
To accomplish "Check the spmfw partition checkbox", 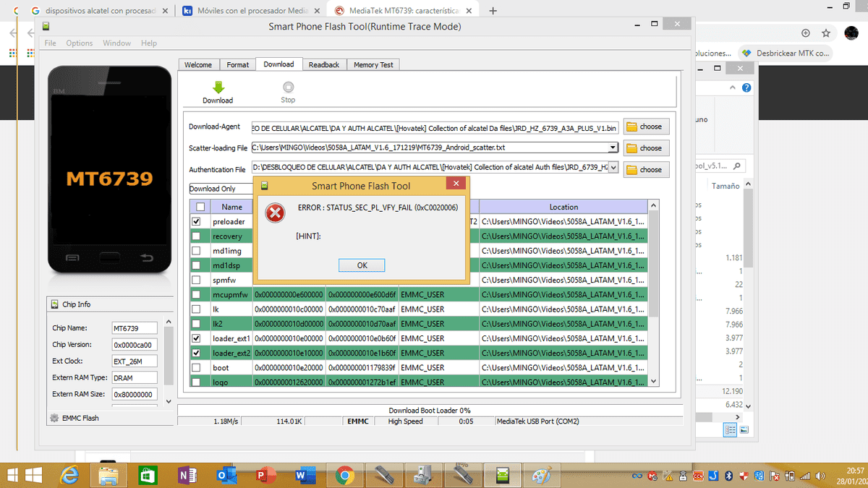I will tap(196, 280).
